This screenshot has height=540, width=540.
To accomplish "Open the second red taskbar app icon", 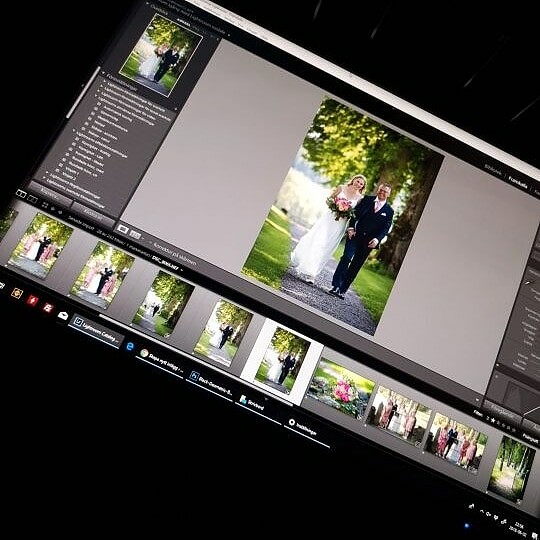I will pos(48,308).
